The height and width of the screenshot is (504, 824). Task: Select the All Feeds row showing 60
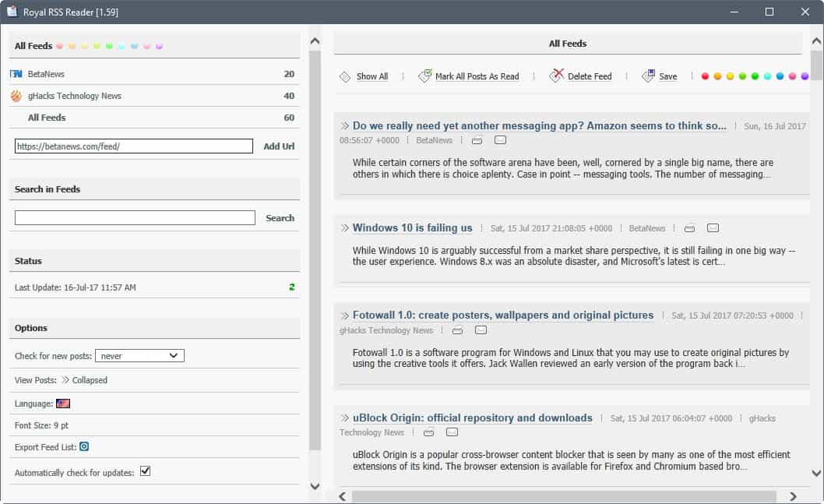(x=154, y=118)
